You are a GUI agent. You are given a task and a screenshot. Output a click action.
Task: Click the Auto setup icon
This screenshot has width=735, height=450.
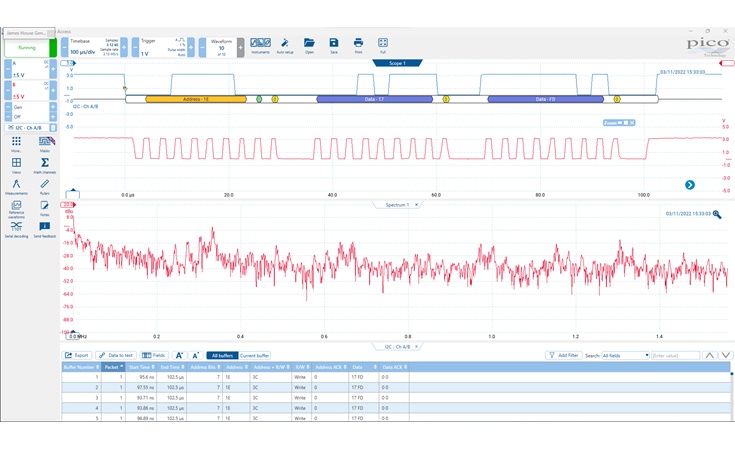click(x=285, y=45)
